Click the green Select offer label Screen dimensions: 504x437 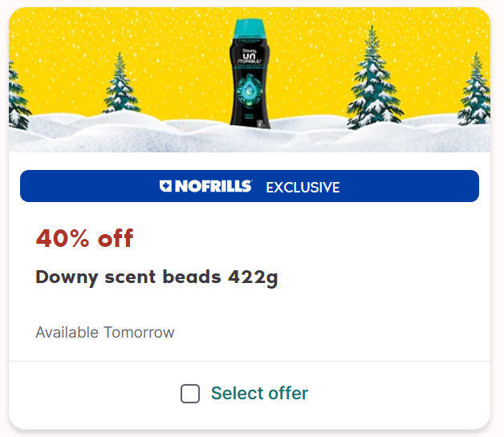(259, 394)
